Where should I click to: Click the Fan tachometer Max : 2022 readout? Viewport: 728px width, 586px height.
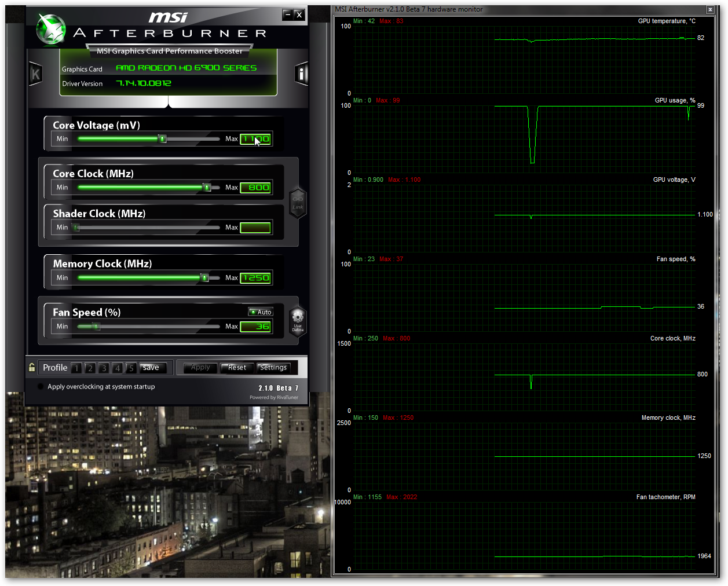coord(401,497)
